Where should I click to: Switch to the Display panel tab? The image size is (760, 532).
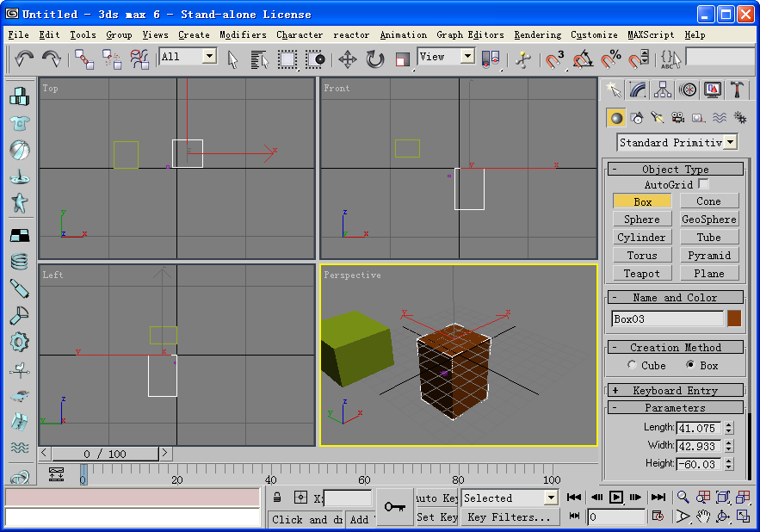tap(713, 90)
